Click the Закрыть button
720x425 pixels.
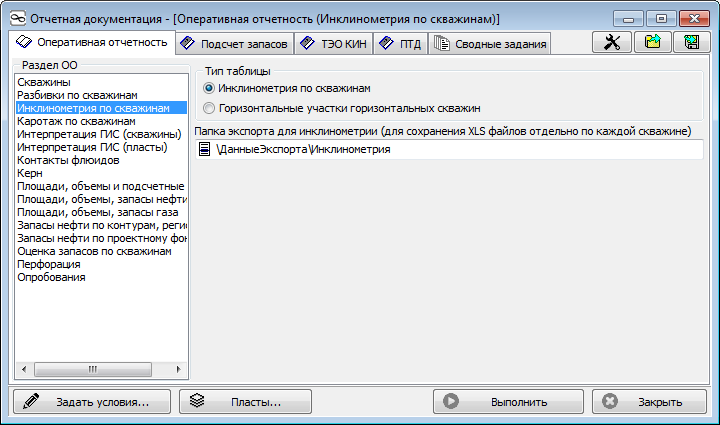[649, 402]
